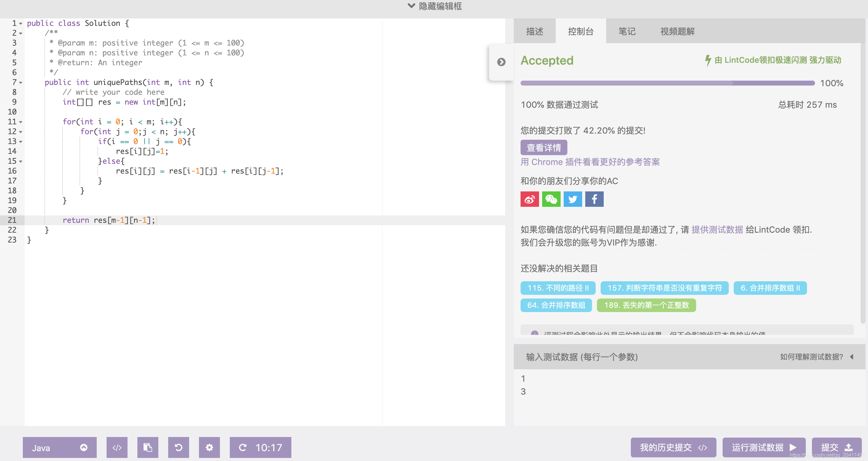Click the lightning bolt LintCode icon
The height and width of the screenshot is (461, 868).
(708, 60)
